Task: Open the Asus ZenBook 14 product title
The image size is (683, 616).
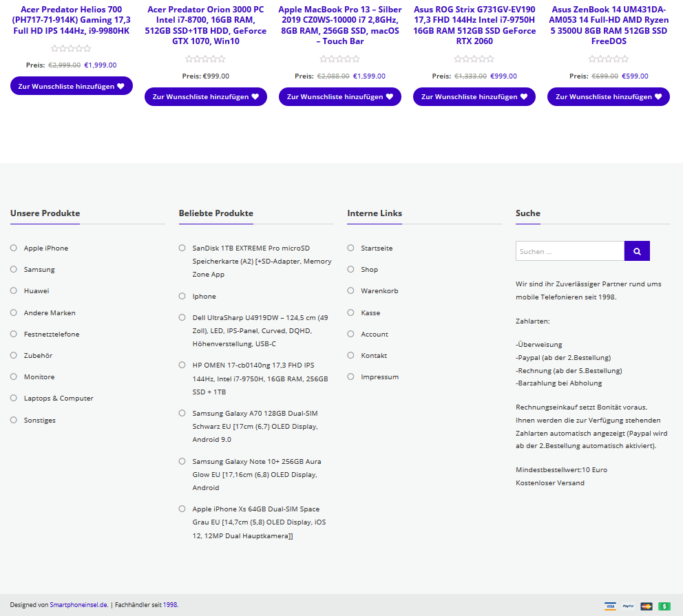Action: pos(609,25)
